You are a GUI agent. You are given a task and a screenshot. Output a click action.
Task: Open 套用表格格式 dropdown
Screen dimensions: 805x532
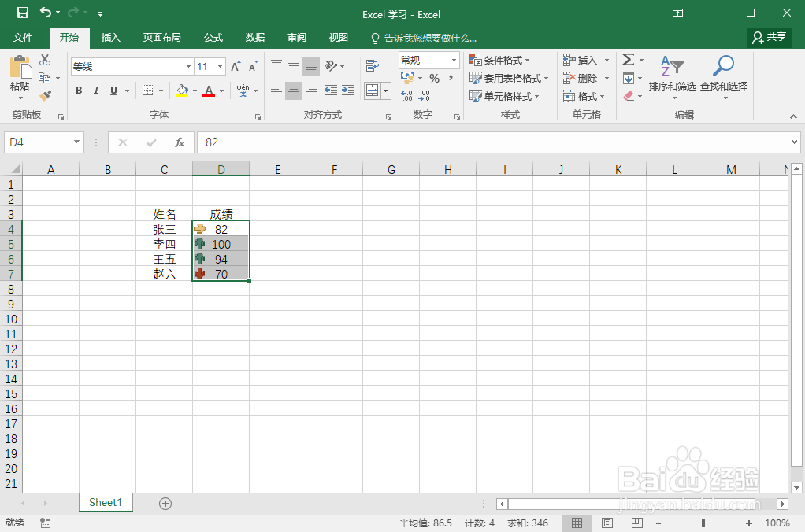pos(509,78)
